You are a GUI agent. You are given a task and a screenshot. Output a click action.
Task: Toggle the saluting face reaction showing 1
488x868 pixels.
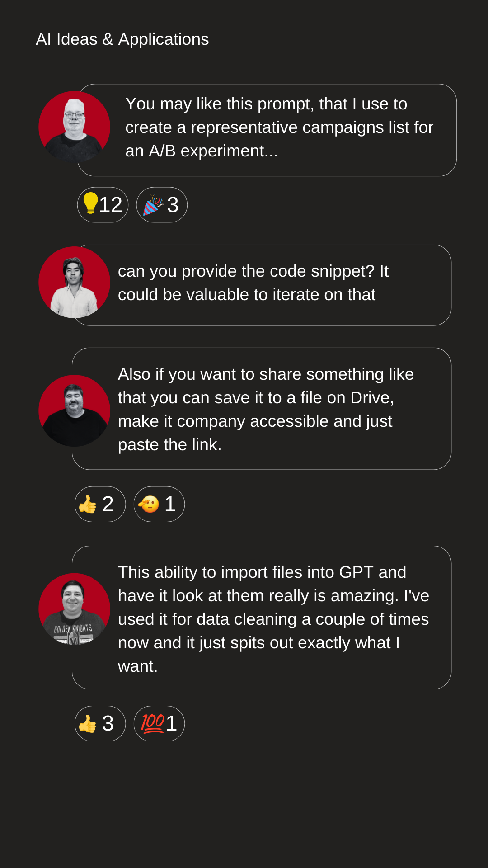tap(159, 504)
